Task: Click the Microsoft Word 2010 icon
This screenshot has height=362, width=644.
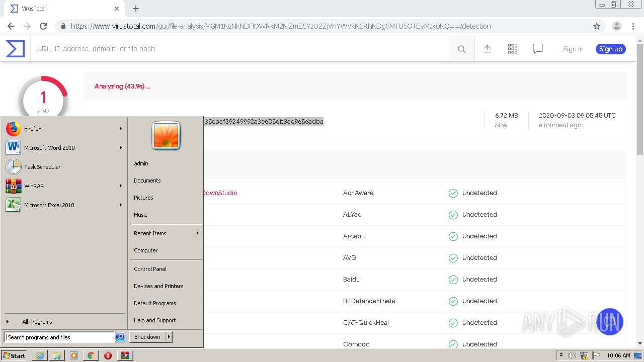Action: [13, 148]
